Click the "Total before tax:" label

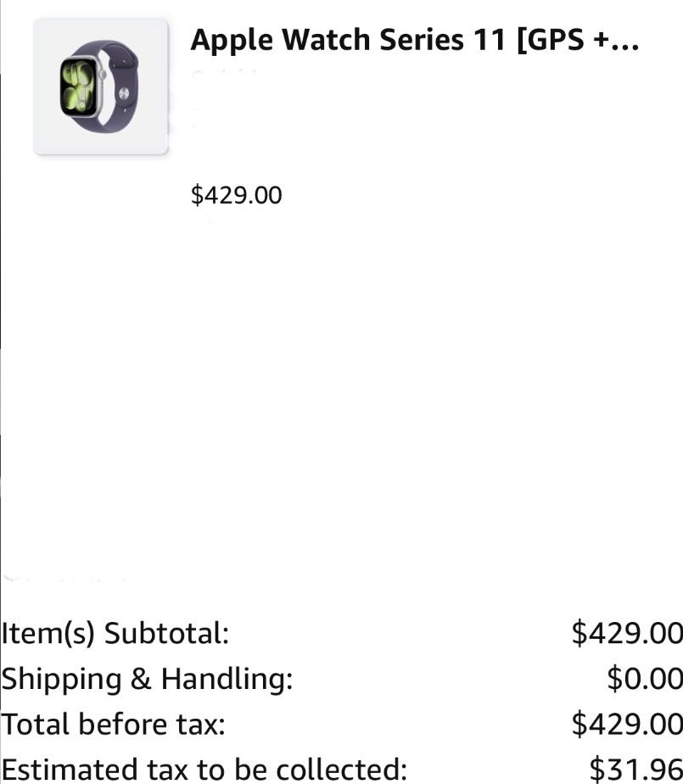(x=114, y=724)
